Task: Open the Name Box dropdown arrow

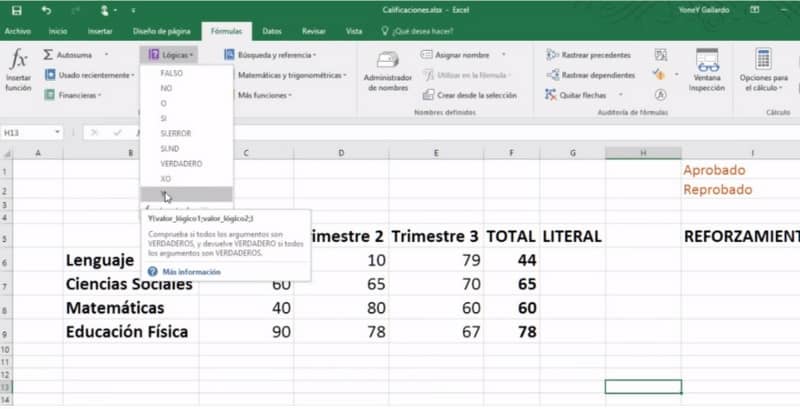Action: coord(57,133)
